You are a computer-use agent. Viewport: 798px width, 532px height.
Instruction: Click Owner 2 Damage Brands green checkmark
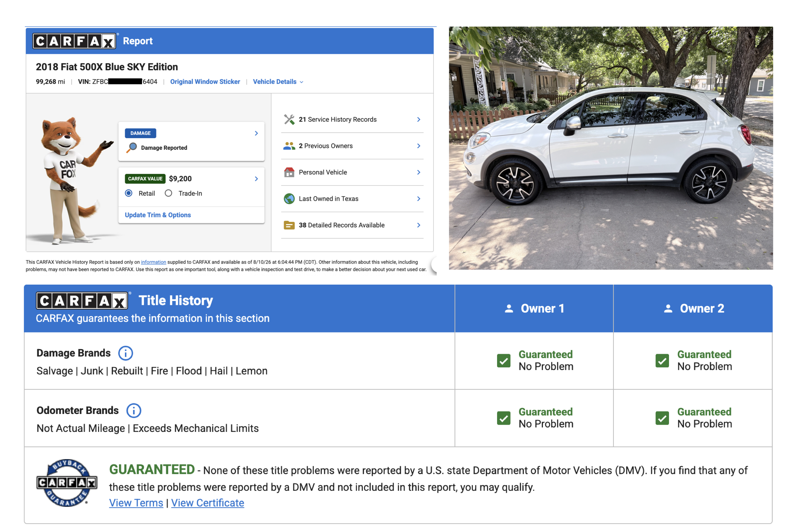point(662,361)
